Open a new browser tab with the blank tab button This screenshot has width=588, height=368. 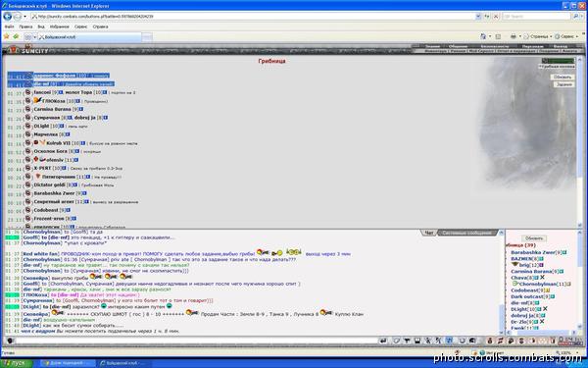[x=147, y=37]
